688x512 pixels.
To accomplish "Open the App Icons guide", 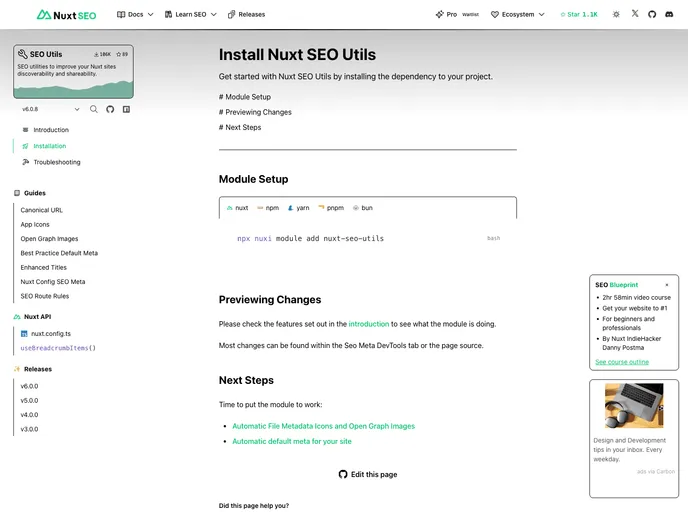I will click(x=35, y=225).
